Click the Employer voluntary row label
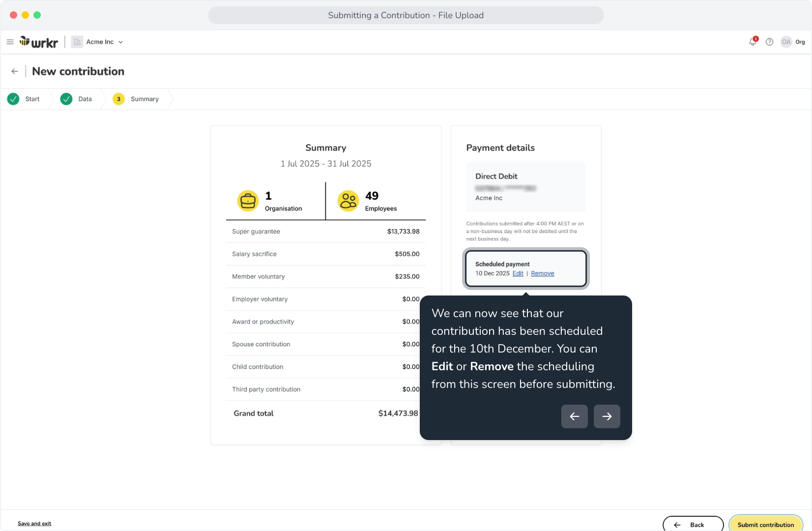The width and height of the screenshot is (812, 531). pos(260,299)
